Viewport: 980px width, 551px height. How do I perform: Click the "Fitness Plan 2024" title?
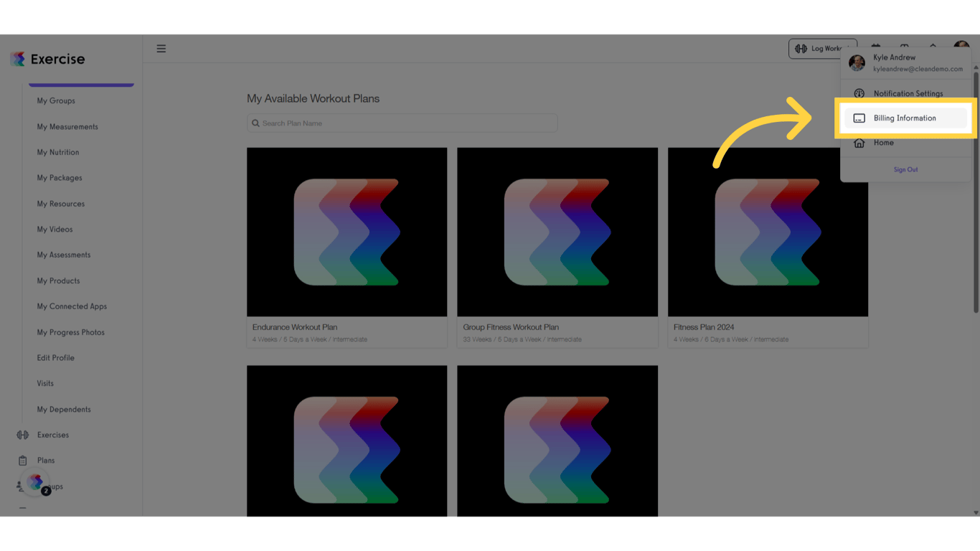[x=704, y=327]
